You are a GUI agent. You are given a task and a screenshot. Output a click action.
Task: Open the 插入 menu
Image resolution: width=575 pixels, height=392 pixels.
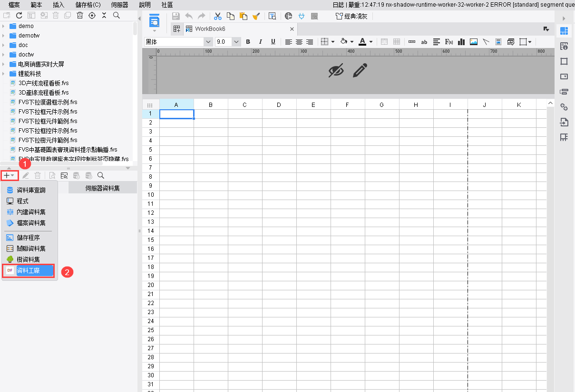pyautogui.click(x=59, y=5)
